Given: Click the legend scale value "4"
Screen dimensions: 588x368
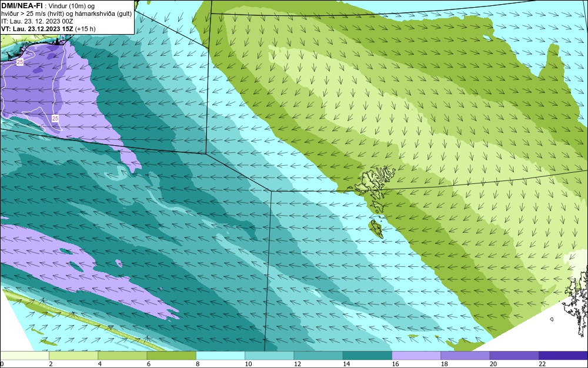Looking at the screenshot, I should 100,364.
